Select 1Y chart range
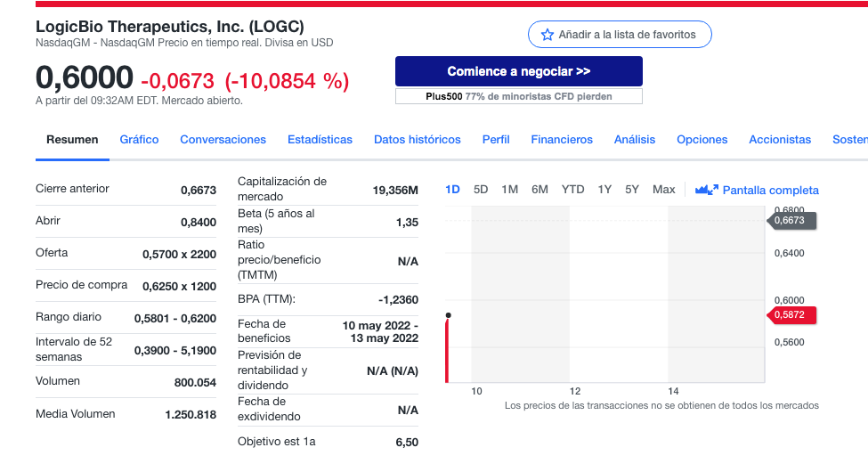The image size is (868, 472). (604, 190)
